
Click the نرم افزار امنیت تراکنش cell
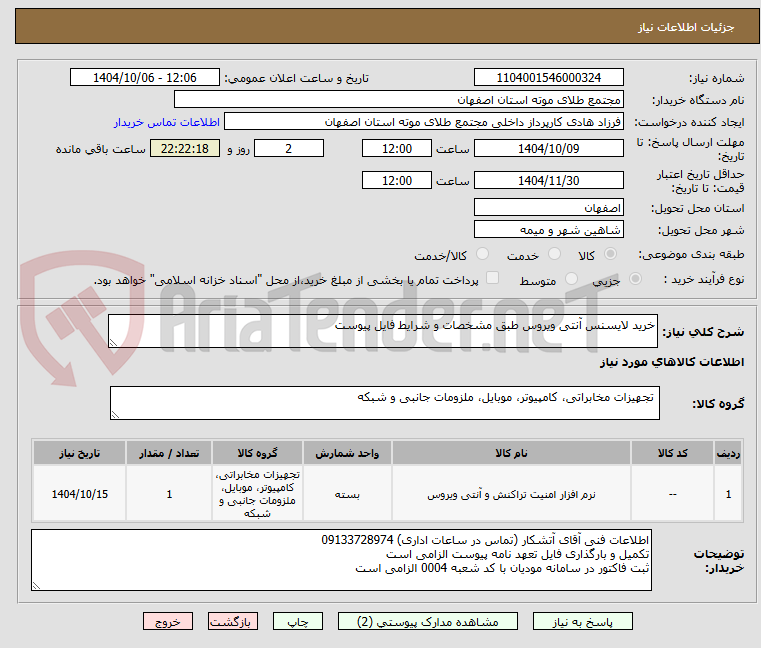click(x=511, y=494)
